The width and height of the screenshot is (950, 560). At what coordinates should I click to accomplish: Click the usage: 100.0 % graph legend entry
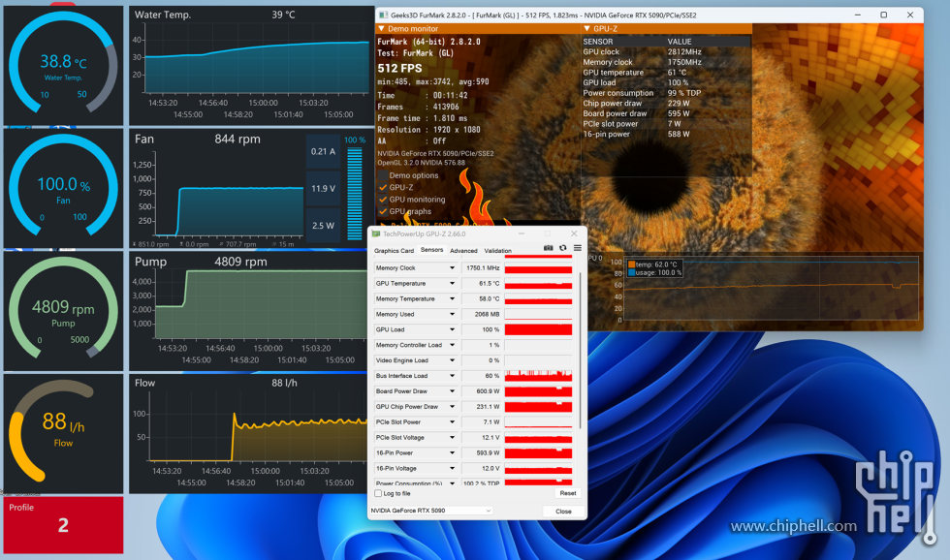655,272
